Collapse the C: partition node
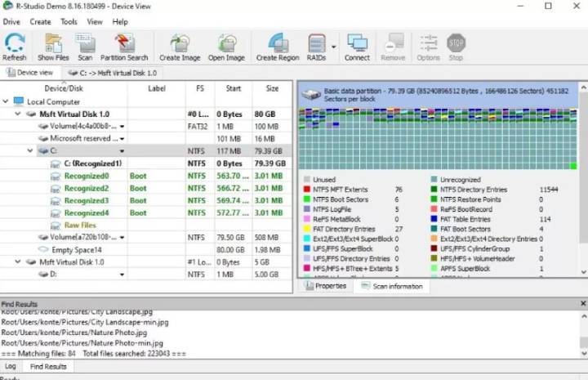The width and height of the screenshot is (588, 380). pos(30,151)
